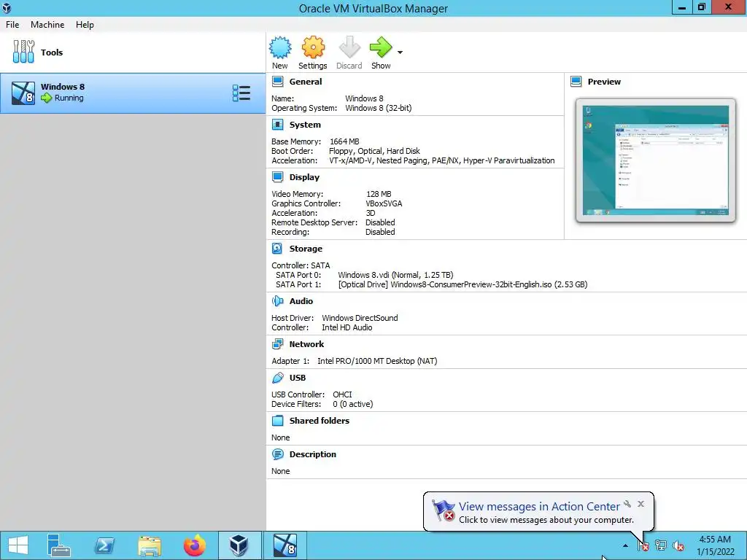Open Server Manager from the taskbar
The image size is (747, 560).
[59, 545]
